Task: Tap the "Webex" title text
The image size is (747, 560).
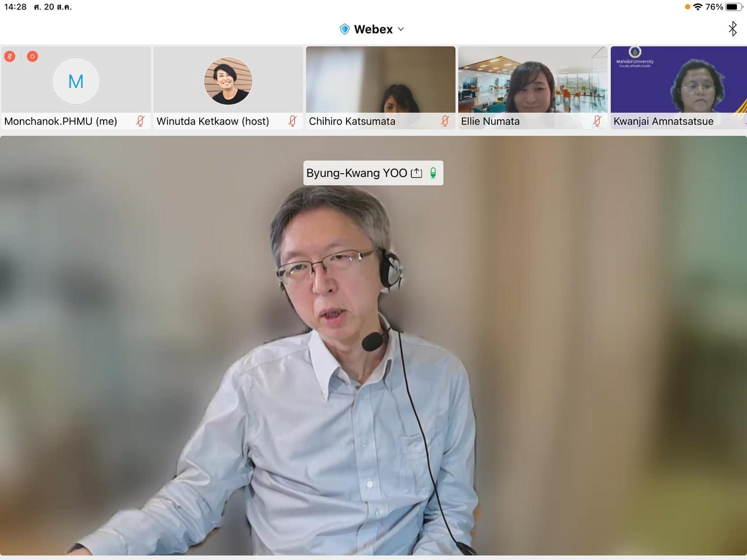Action: pos(373,29)
